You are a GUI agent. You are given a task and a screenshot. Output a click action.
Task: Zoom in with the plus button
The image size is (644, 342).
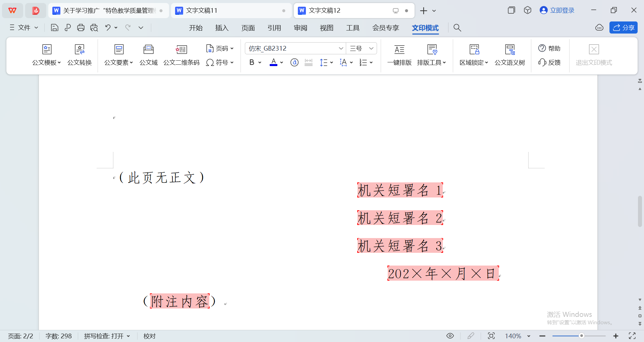pos(616,336)
